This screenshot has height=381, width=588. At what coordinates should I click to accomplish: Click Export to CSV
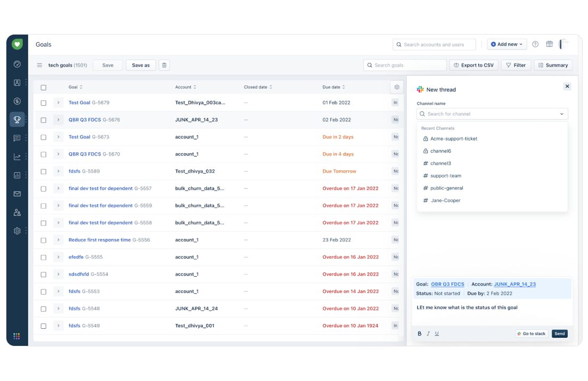pos(473,64)
